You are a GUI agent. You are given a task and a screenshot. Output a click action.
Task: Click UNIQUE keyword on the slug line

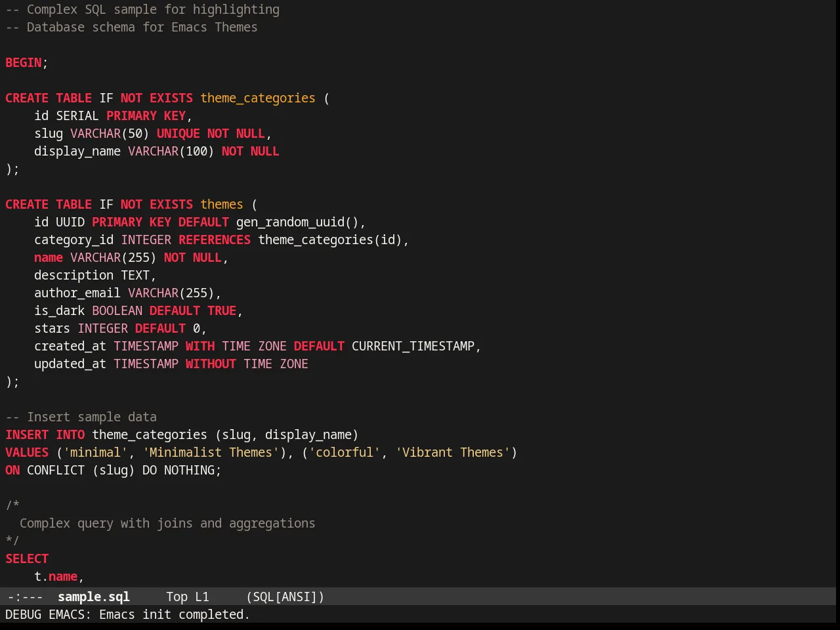[178, 133]
